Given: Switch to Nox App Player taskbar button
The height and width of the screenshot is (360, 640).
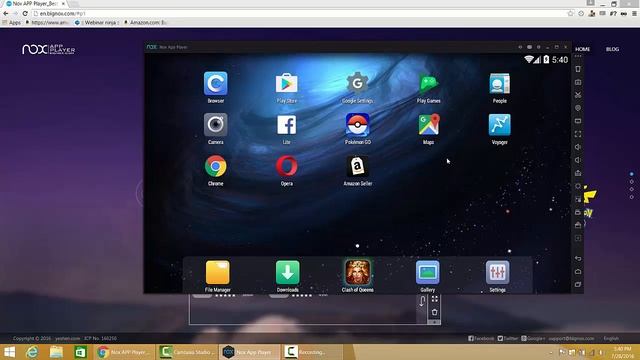Looking at the screenshot, I should click(249, 352).
